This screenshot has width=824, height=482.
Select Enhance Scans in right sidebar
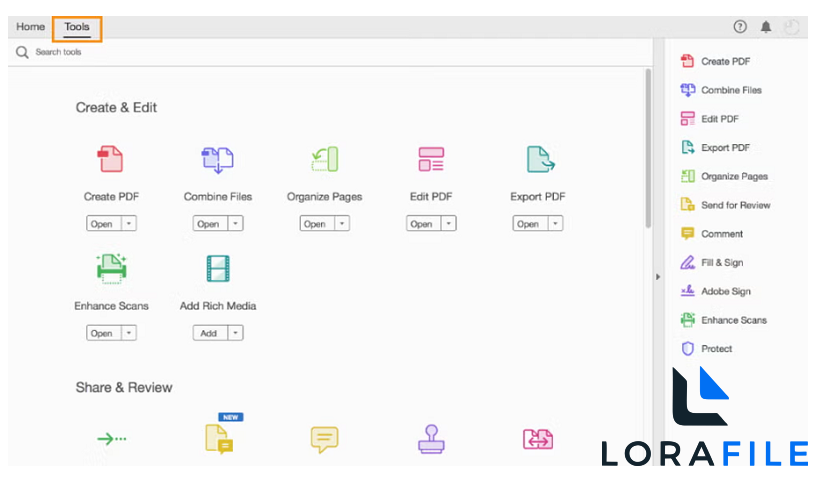click(724, 320)
